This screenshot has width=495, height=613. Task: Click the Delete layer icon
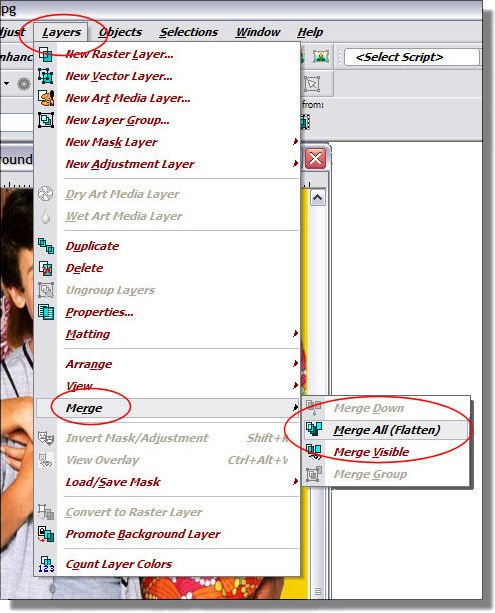(46, 268)
